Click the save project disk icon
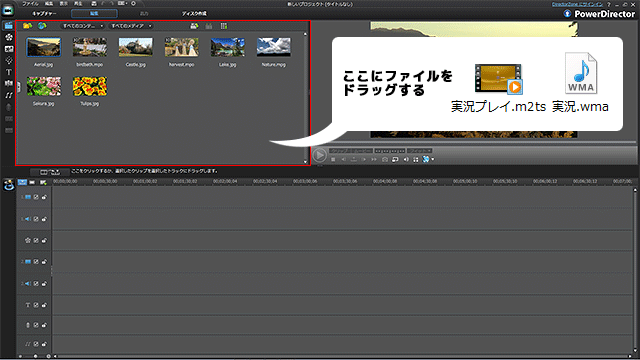This screenshot has height=360, width=640. point(94,3)
